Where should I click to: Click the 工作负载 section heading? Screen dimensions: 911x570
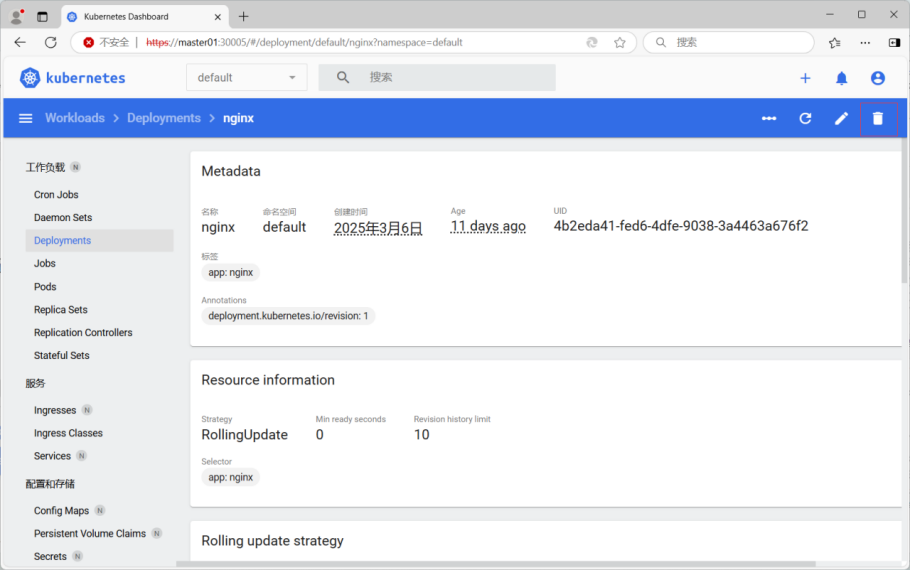point(45,167)
